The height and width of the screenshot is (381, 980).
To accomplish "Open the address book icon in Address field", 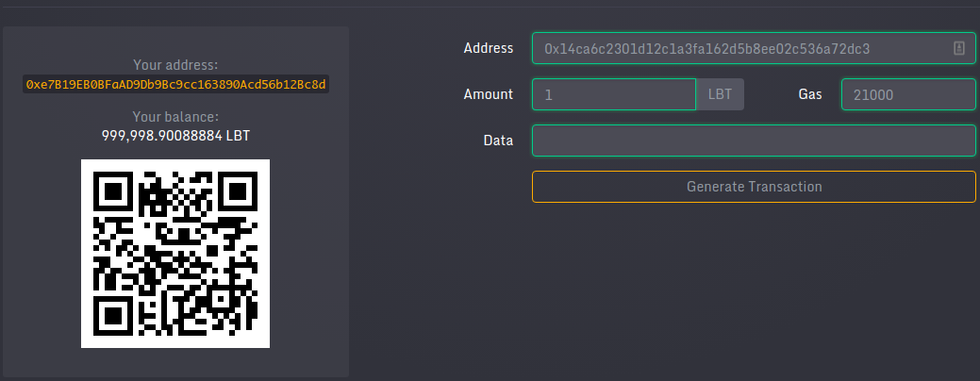I will tap(958, 48).
